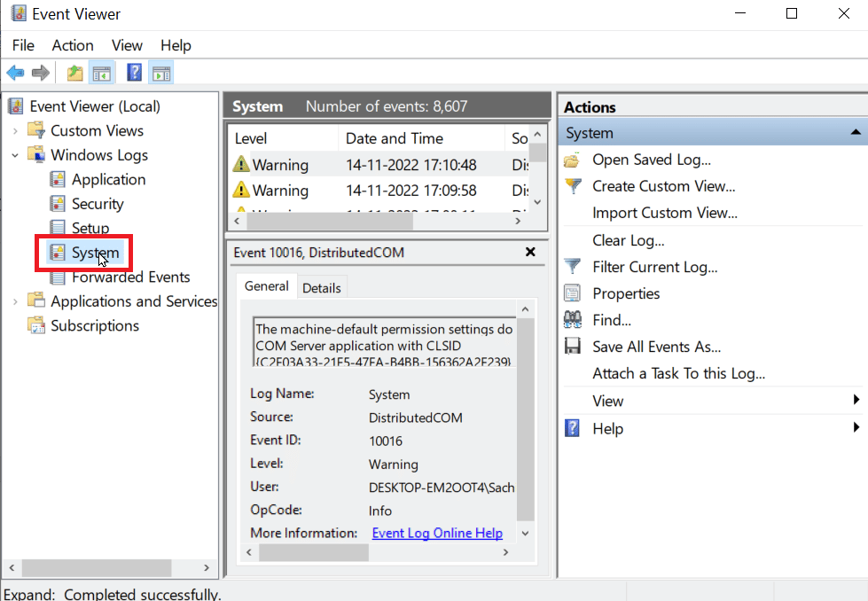Maximize the Event Viewer window

pos(792,14)
